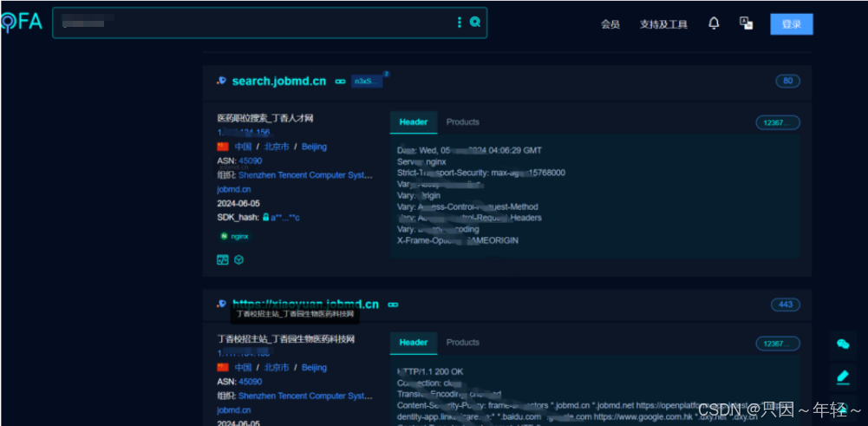Click the China flag in xiaoyuan card
Screen dimensions: 868x426
pos(223,367)
